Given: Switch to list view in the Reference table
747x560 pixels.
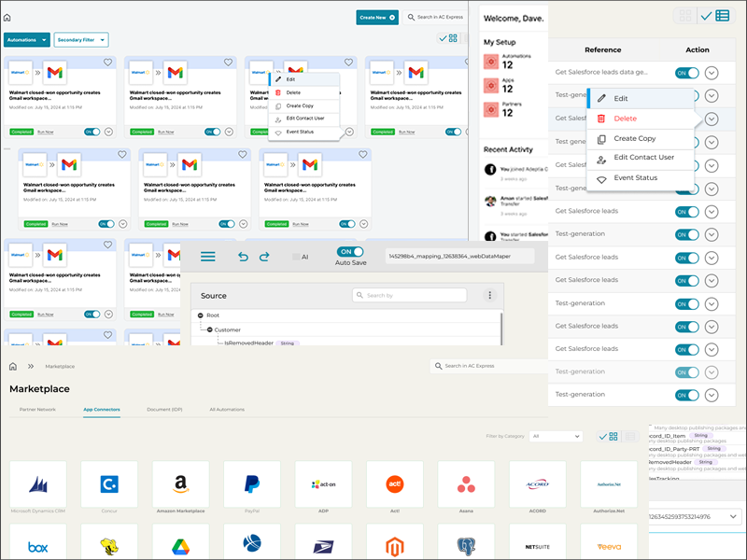Looking at the screenshot, I should click(x=723, y=16).
